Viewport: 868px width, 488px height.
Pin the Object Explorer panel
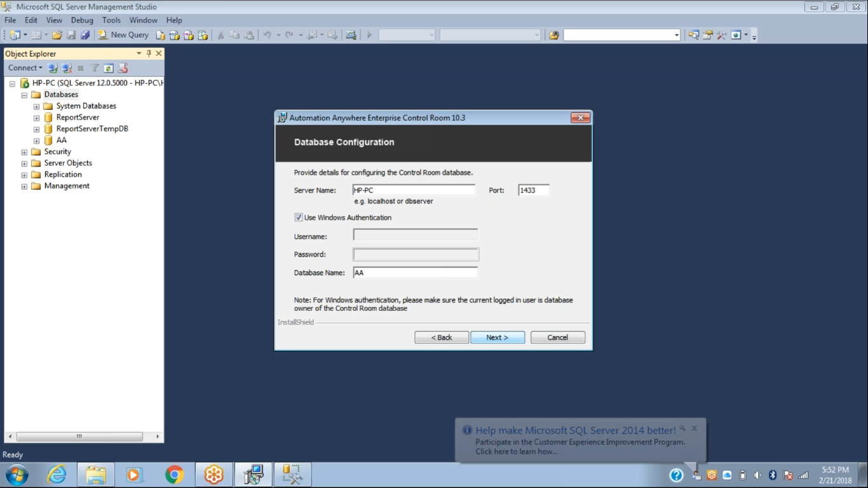point(149,53)
